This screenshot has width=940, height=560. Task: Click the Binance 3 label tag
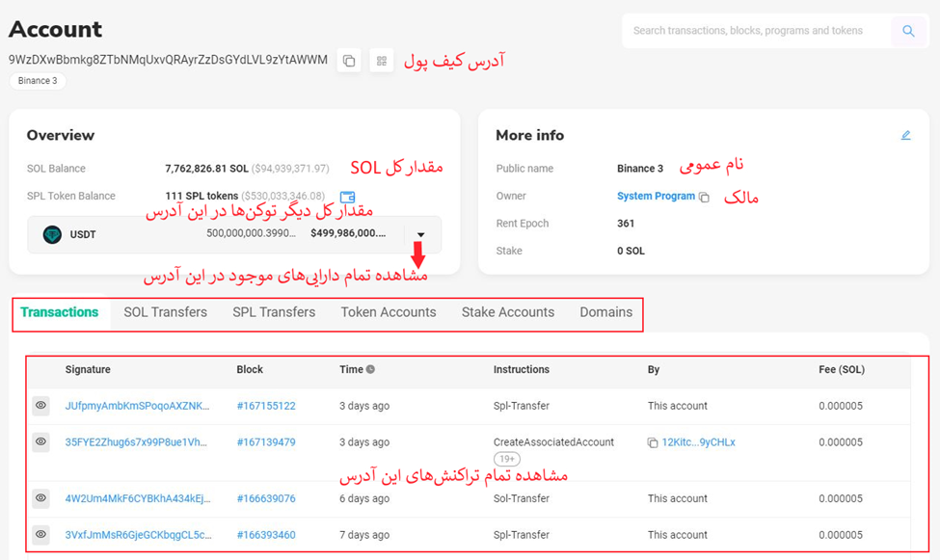(38, 81)
